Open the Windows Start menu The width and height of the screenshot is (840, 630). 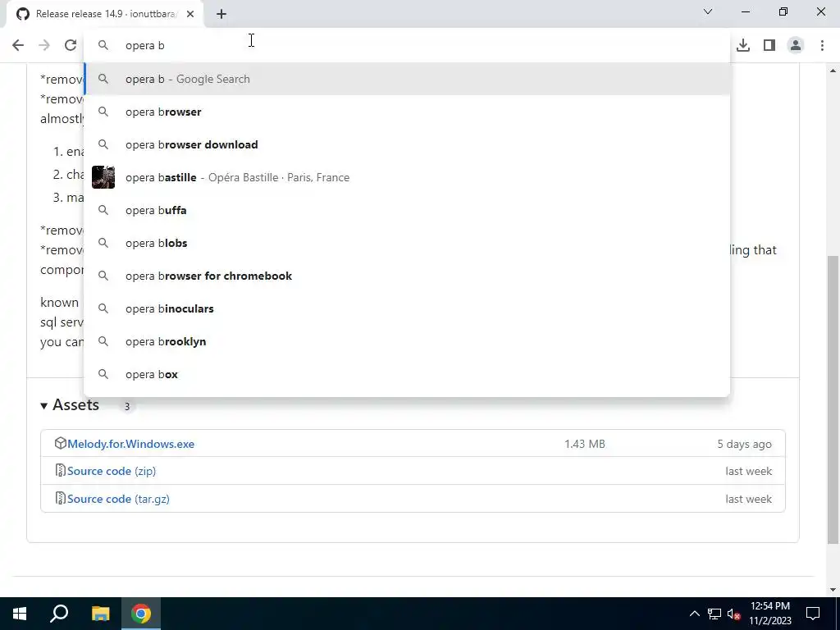point(20,614)
